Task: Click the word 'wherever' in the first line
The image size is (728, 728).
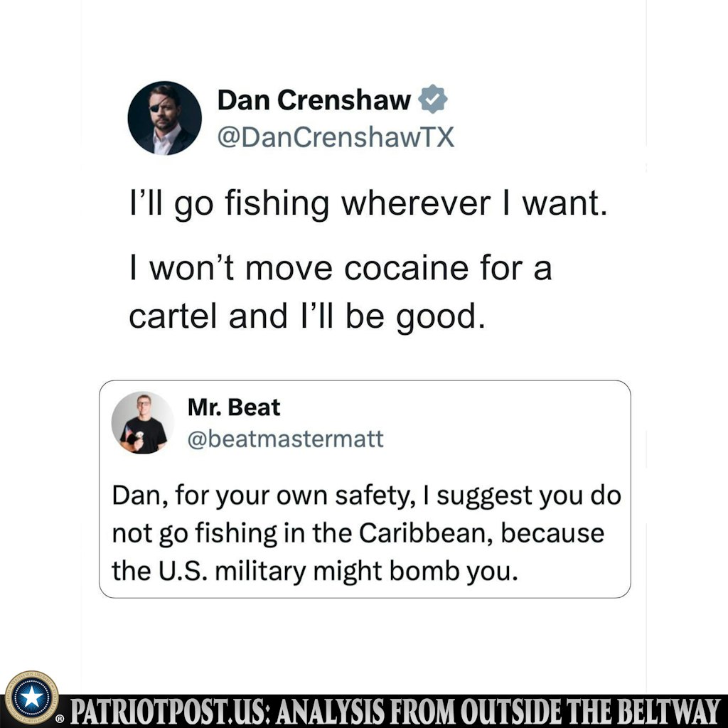Action: tap(415, 203)
